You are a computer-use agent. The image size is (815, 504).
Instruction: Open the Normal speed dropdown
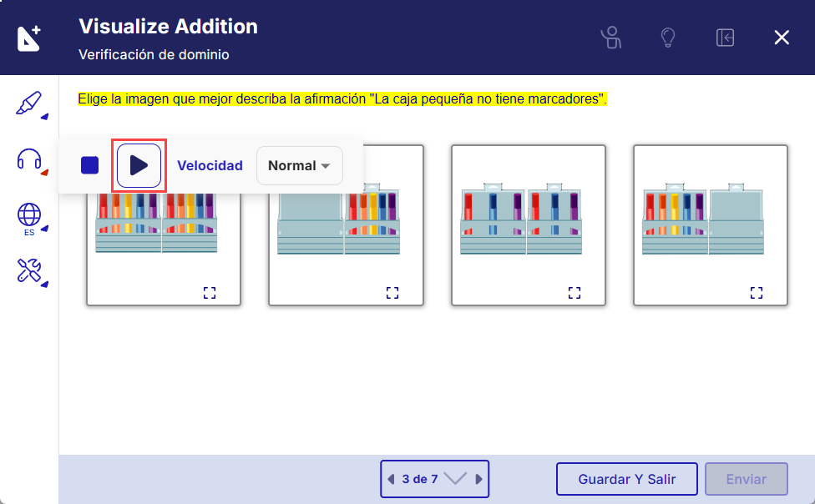pyautogui.click(x=300, y=165)
